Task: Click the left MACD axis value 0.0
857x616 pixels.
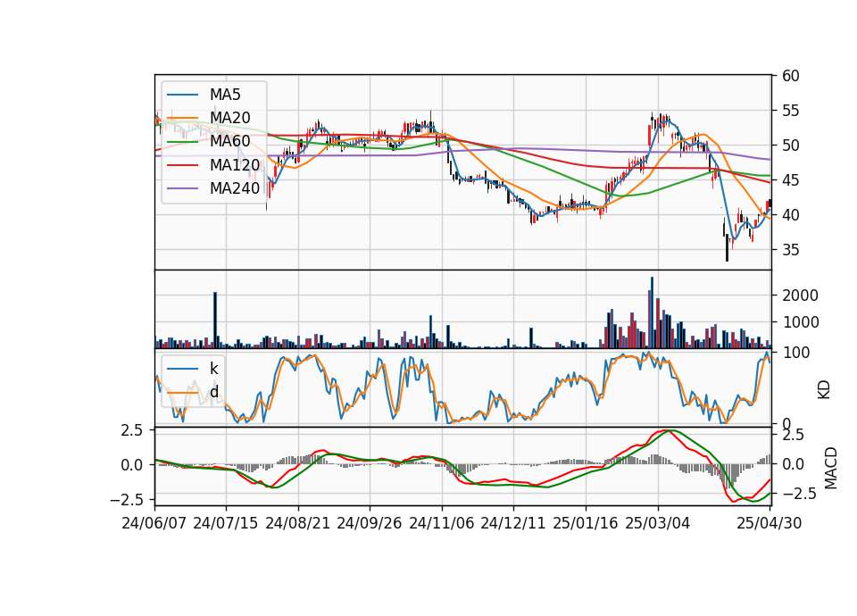Action: [132, 465]
